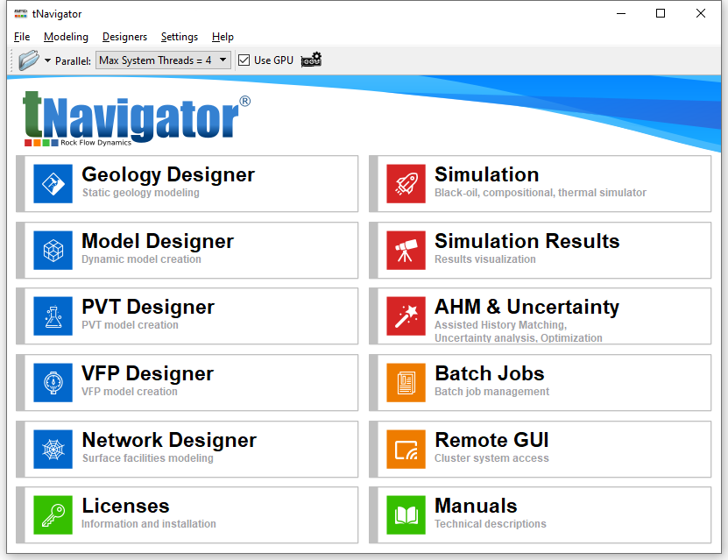This screenshot has width=728, height=560.
Task: Click 'PVT model creation' subtitle
Action: tap(130, 325)
